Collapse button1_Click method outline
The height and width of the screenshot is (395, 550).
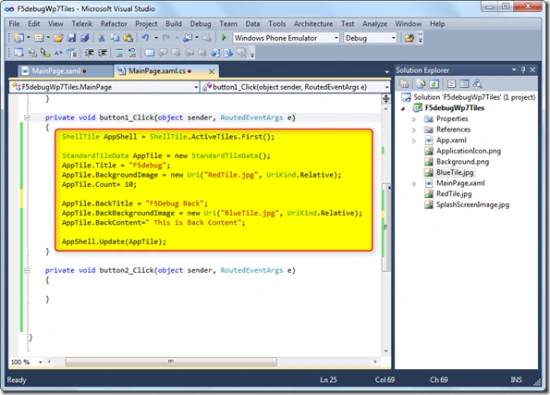[x=27, y=118]
